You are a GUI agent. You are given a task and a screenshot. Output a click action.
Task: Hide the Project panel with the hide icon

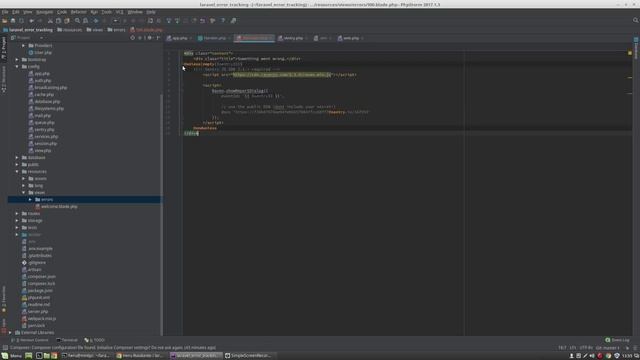(x=158, y=38)
